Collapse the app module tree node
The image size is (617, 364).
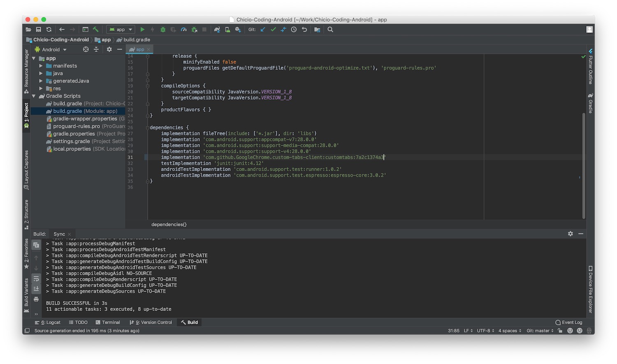coord(34,58)
